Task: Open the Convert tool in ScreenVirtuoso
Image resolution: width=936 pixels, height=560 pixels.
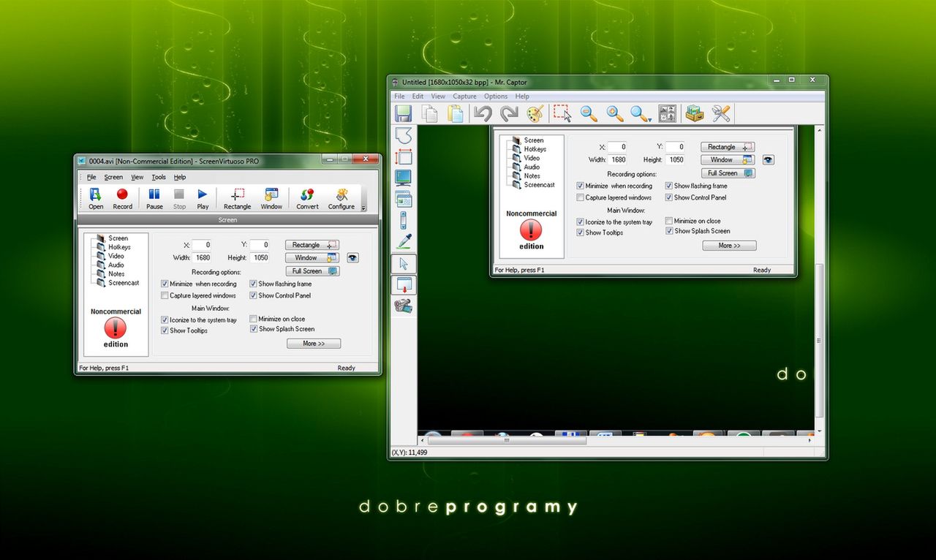Action: [x=307, y=198]
